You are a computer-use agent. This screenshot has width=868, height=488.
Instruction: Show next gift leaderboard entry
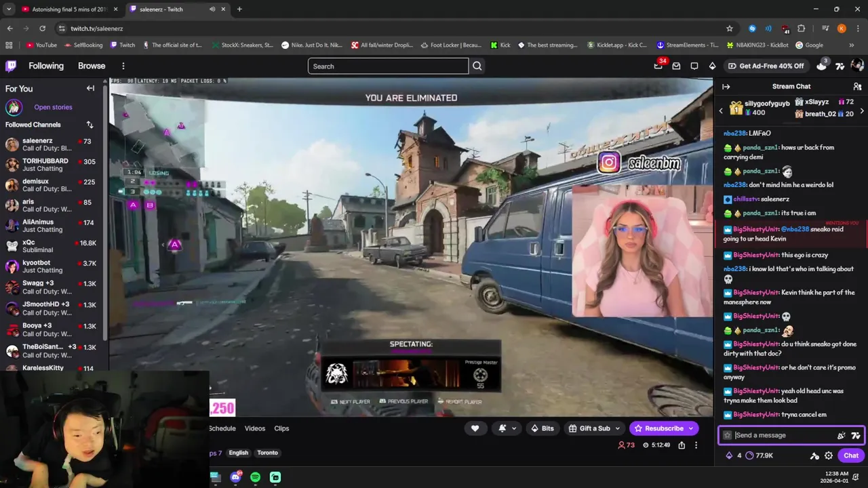click(x=862, y=110)
